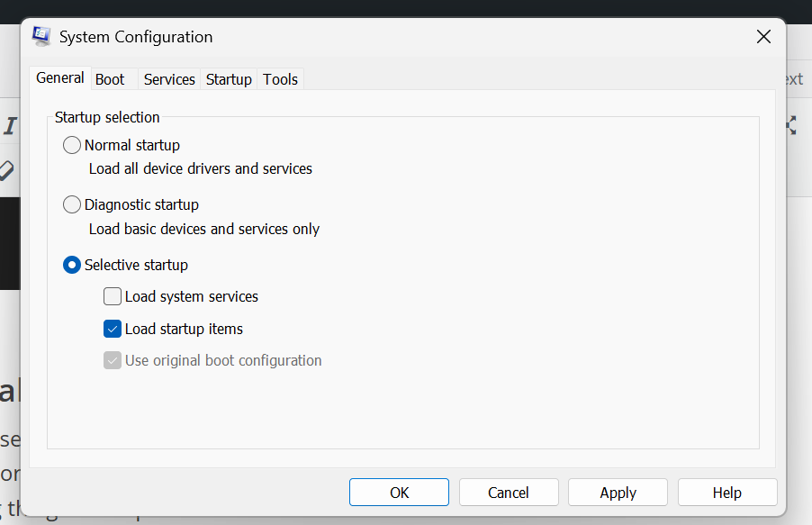Click the eraser icon at the left edge
812x525 pixels.
point(6,169)
